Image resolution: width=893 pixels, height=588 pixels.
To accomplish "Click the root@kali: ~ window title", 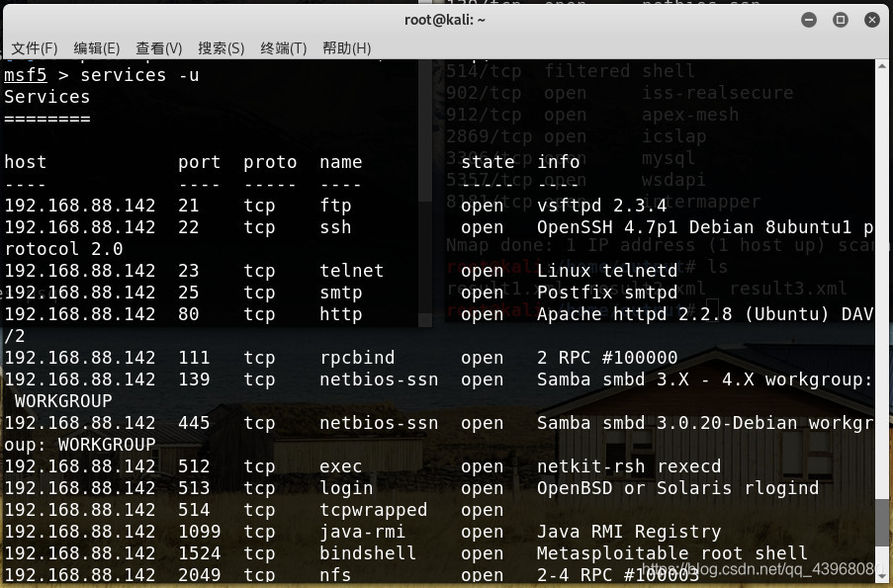I will (446, 18).
